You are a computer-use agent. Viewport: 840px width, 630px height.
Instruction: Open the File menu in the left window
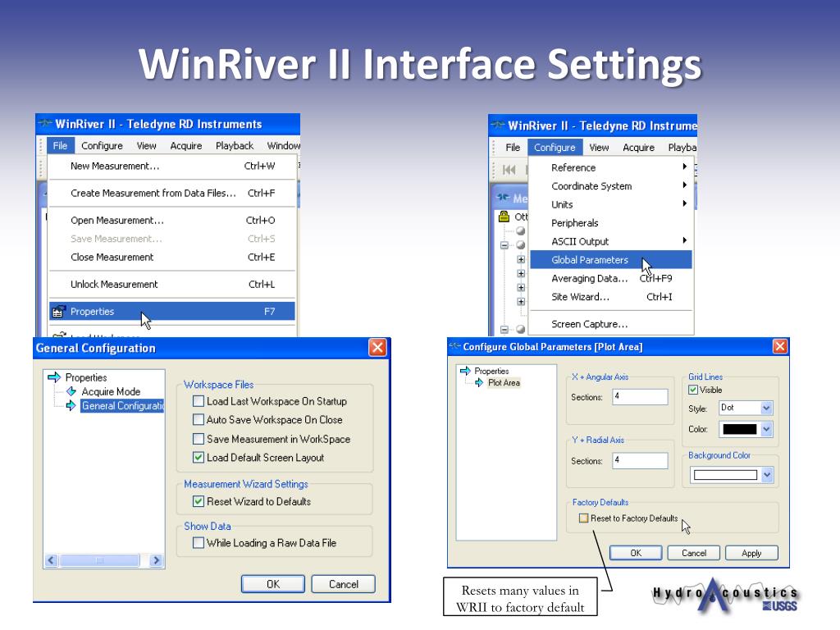click(x=60, y=146)
